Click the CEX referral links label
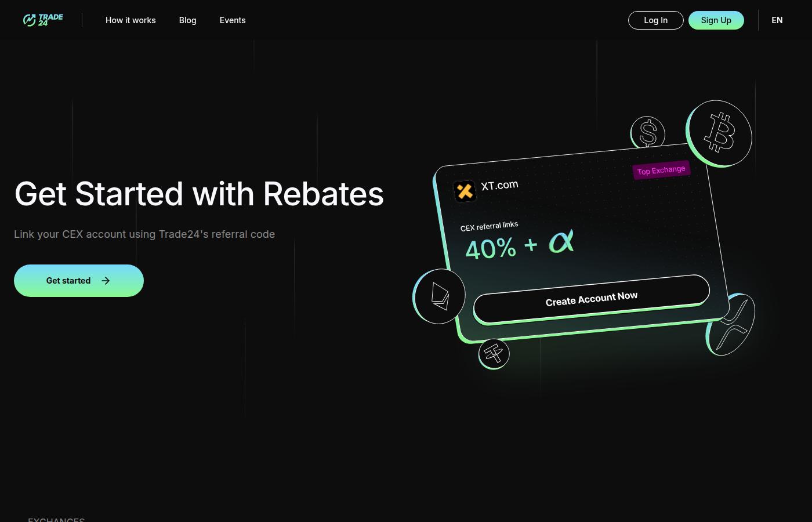 (x=489, y=226)
